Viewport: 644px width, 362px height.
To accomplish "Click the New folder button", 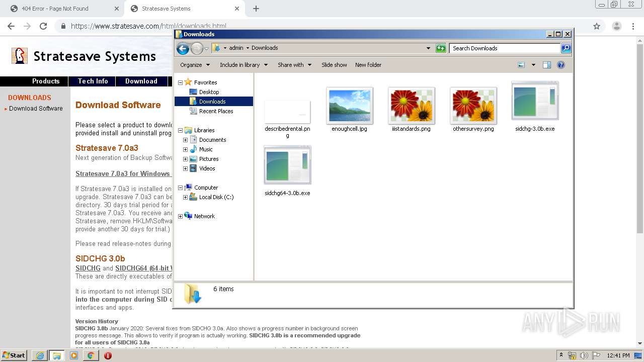I will tap(368, 65).
